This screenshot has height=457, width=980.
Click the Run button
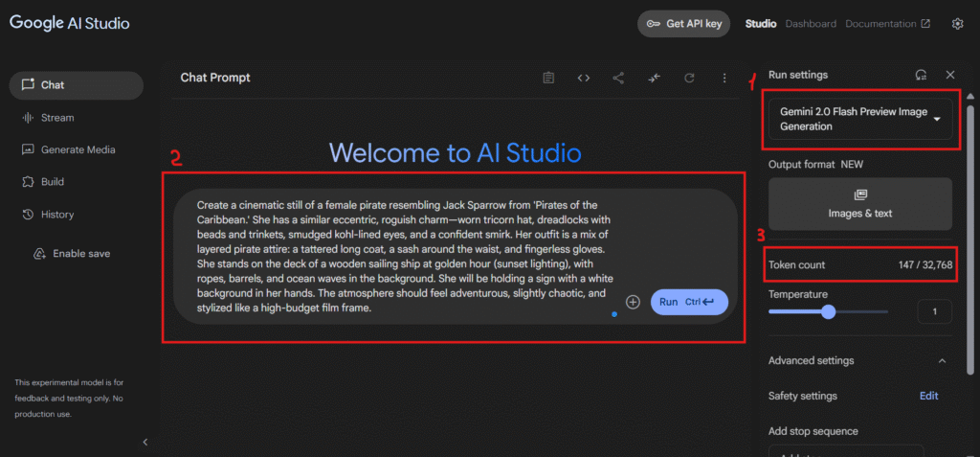689,302
